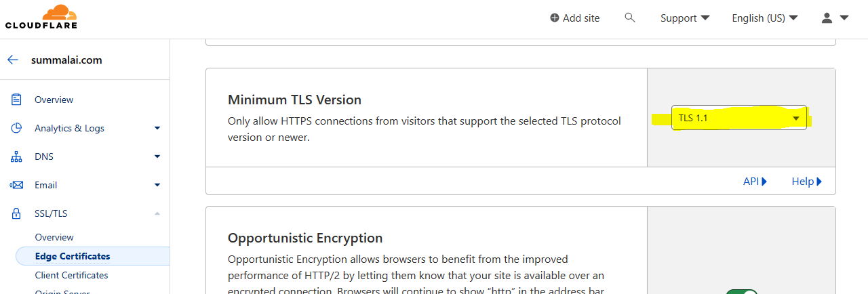
Task: Click the search magnifier icon
Action: pos(630,18)
